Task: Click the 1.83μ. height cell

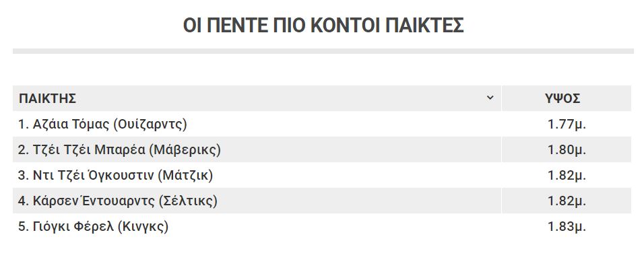Action: [567, 226]
